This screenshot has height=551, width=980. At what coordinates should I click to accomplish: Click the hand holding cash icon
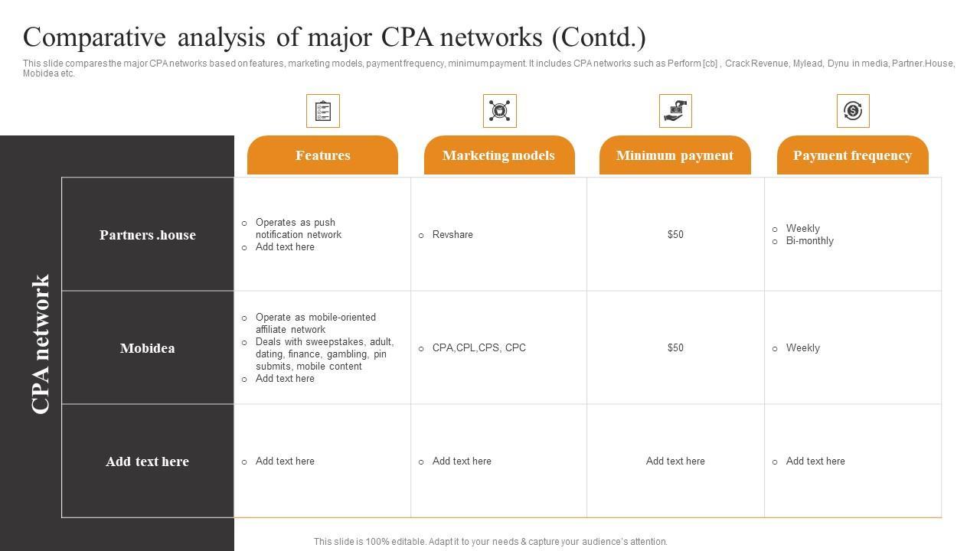(675, 111)
